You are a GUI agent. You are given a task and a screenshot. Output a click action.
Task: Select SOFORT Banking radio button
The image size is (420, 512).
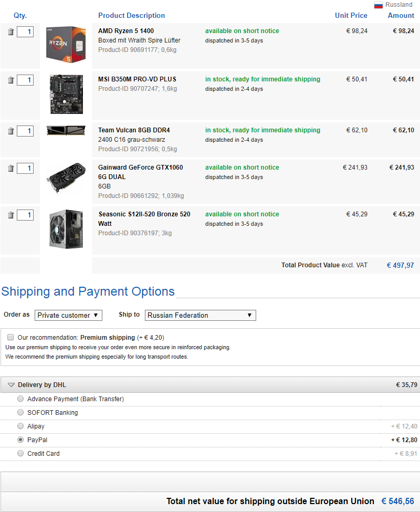20,412
